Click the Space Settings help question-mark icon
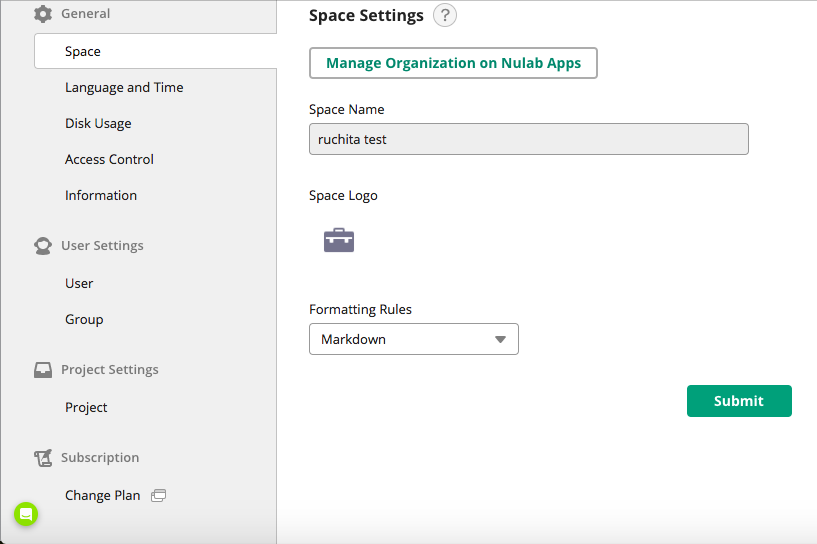 [x=444, y=15]
